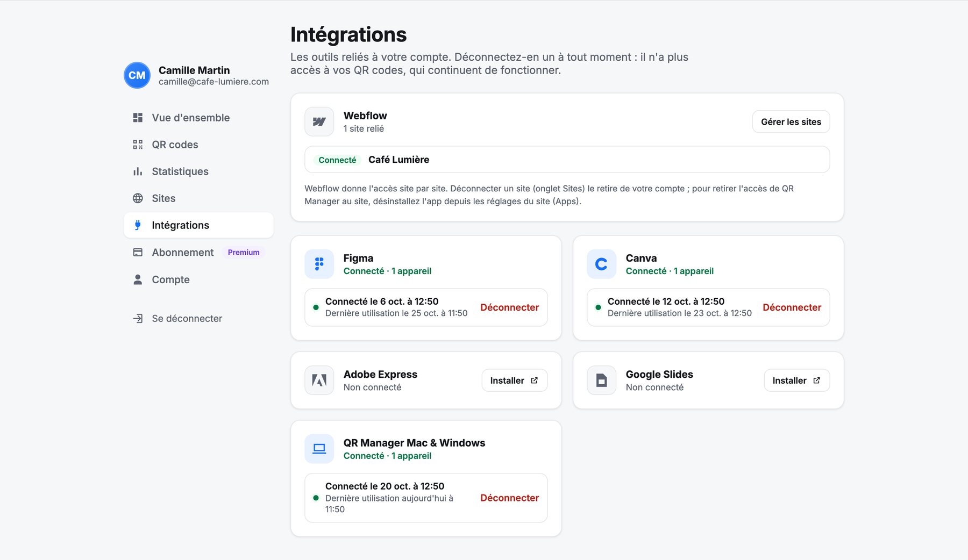Open the Abonnement menu entry
This screenshot has width=968, height=560.
[198, 253]
